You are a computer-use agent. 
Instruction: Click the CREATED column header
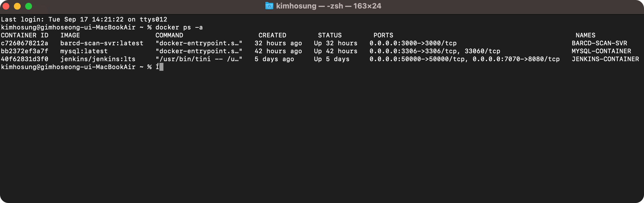tap(272, 35)
